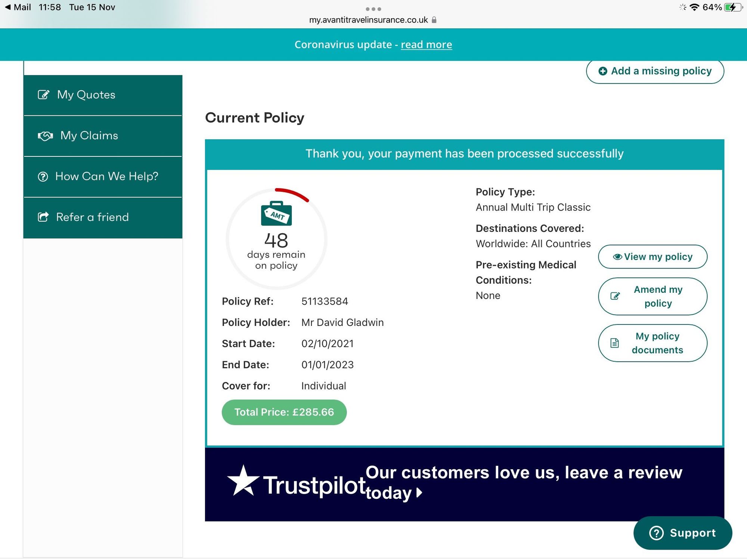
Task: Tap the pencil icon on Amend my policy
Action: click(x=615, y=296)
